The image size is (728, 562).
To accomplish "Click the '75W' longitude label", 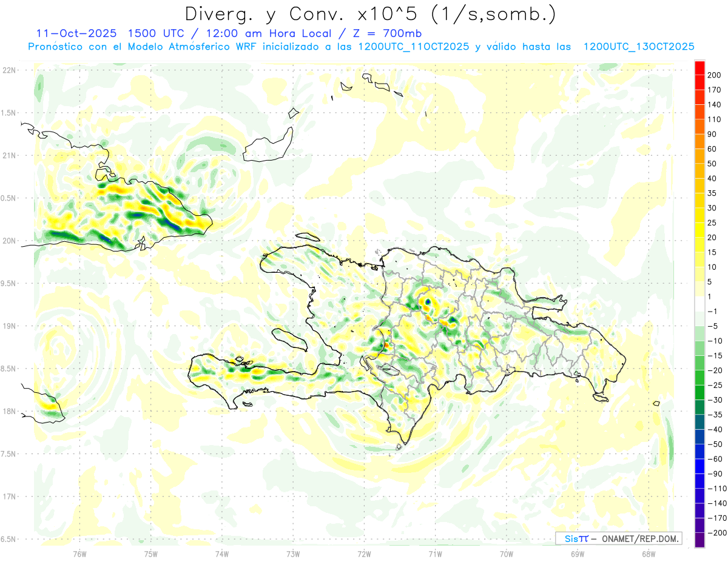I will point(150,554).
